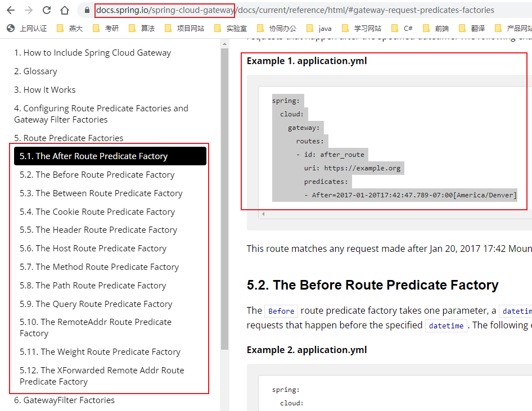Image resolution: width=532 pixels, height=411 pixels.
Task: Open the 考研 bookmark folder
Action: [106, 29]
